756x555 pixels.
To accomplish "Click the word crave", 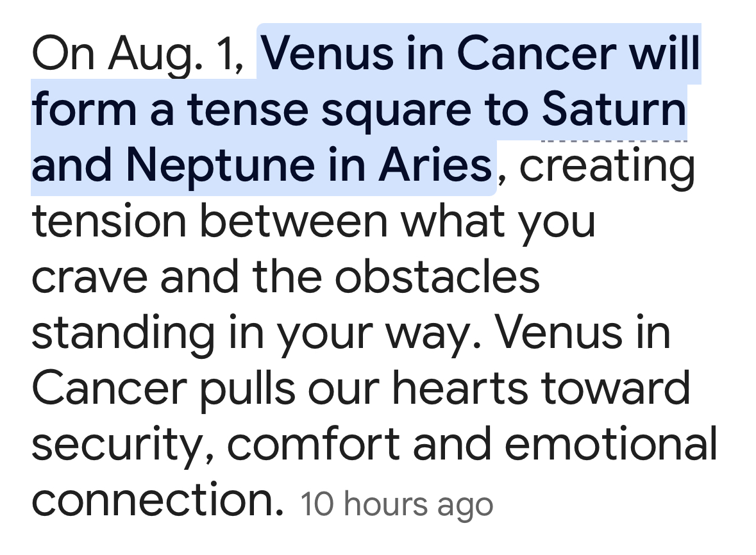I will point(90,276).
